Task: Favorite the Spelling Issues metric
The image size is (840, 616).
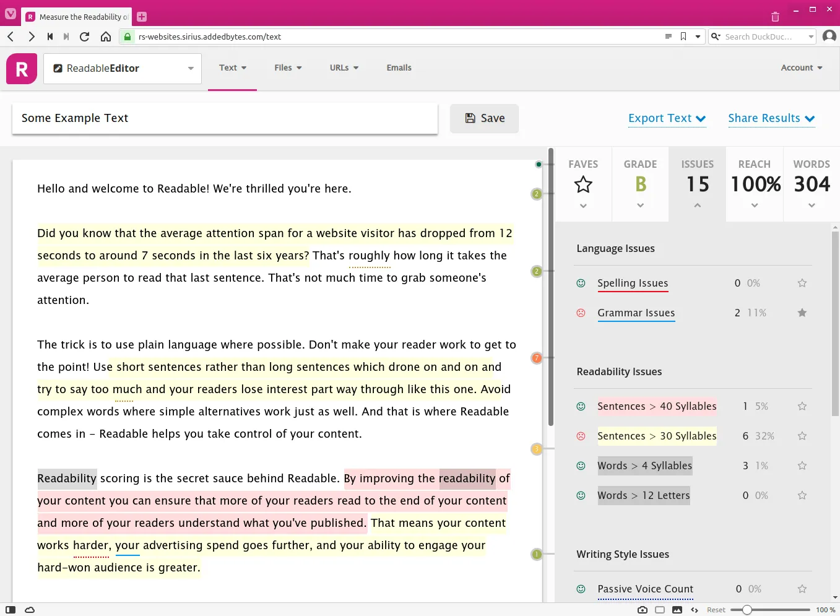Action: pyautogui.click(x=802, y=283)
